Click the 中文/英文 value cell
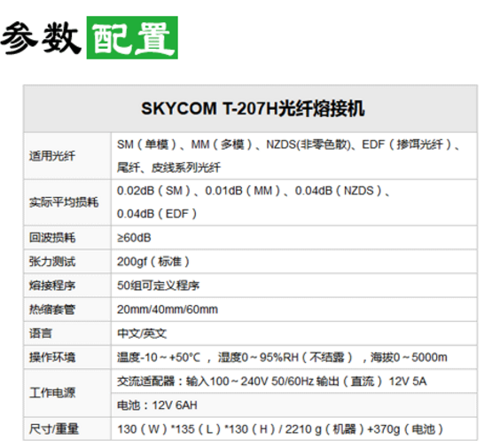Screen dimensions: 492x448 (294, 333)
